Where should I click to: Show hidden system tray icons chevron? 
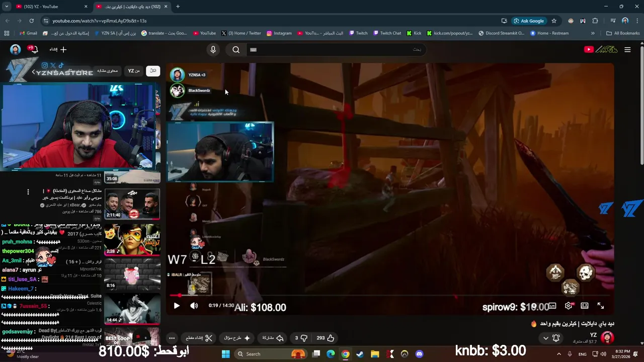click(x=558, y=354)
